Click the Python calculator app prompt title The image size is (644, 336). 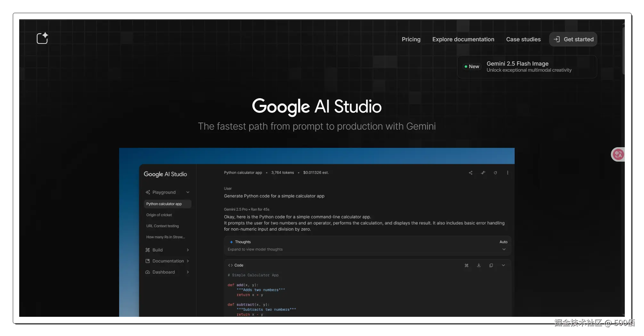(x=243, y=172)
